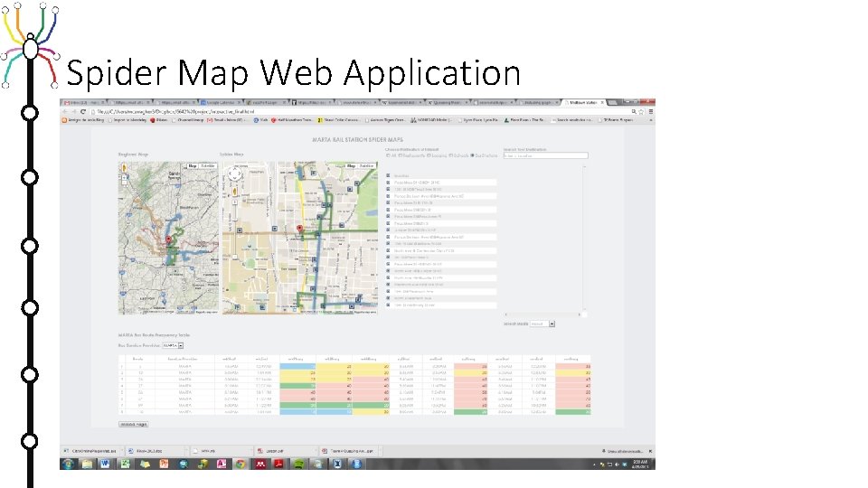The height and width of the screenshot is (488, 868).
Task: Open the Chrome menu icon
Action: (650, 111)
